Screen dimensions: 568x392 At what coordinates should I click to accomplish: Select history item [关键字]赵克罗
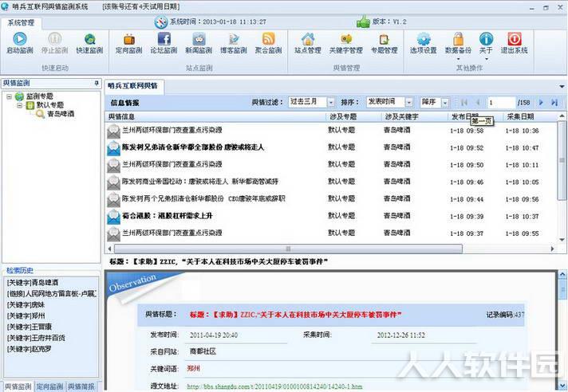click(30, 349)
